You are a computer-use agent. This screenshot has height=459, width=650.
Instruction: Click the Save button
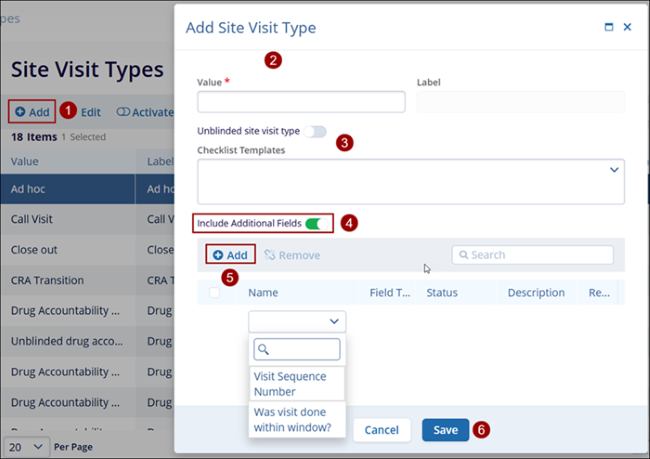pyautogui.click(x=445, y=430)
